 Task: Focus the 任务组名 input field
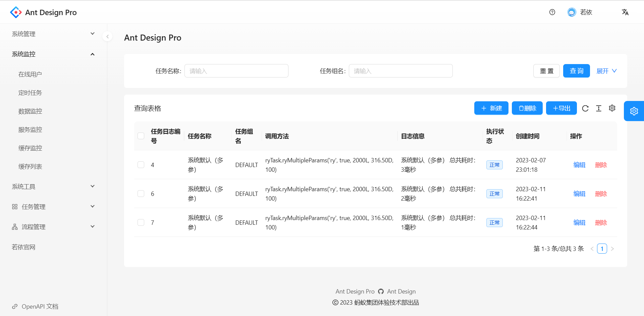coord(401,71)
